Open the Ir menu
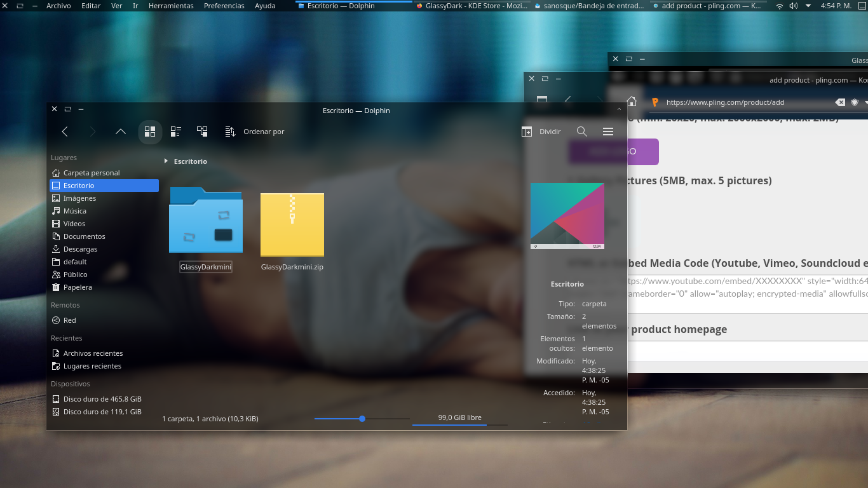This screenshot has height=488, width=868. [135, 6]
